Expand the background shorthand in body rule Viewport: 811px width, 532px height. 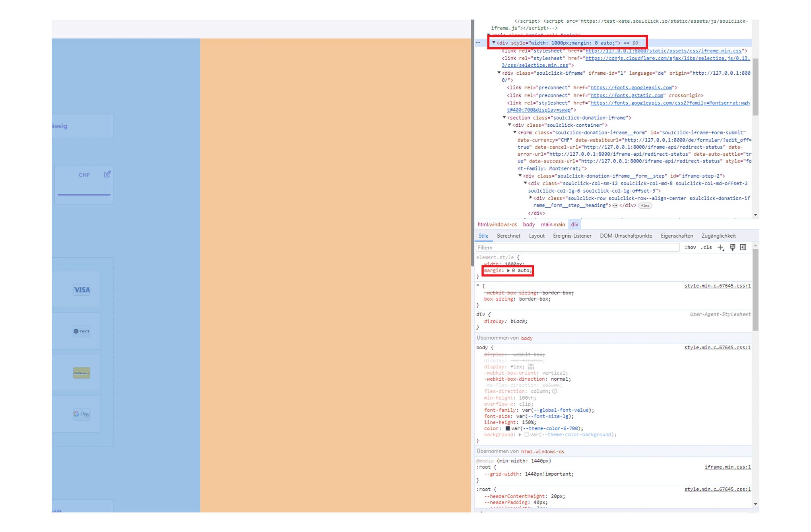click(x=520, y=435)
